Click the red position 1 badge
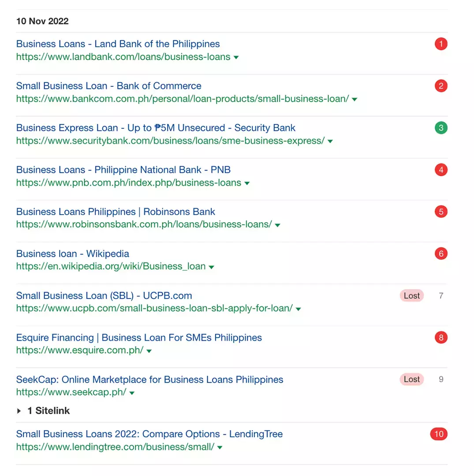This screenshot has width=474, height=476. (441, 44)
